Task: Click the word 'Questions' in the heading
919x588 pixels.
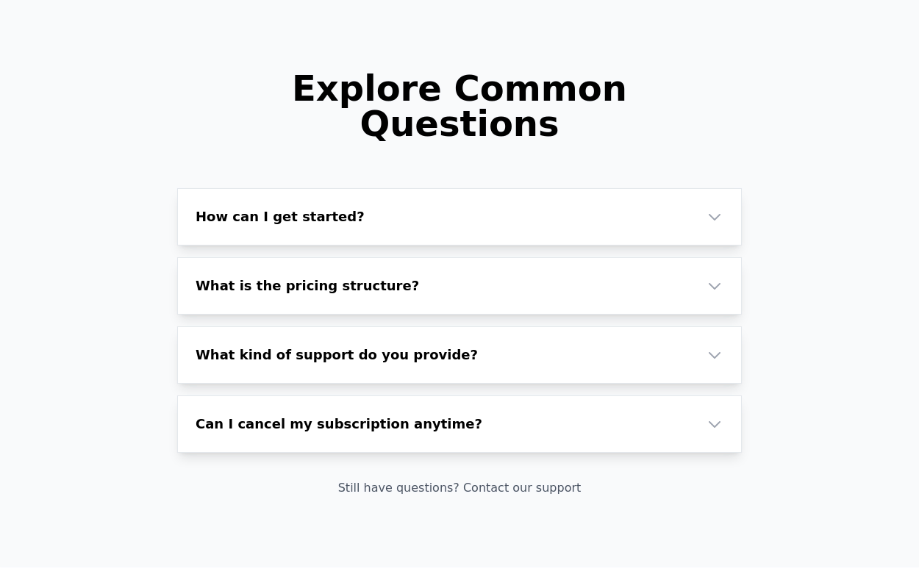Action: (x=459, y=124)
